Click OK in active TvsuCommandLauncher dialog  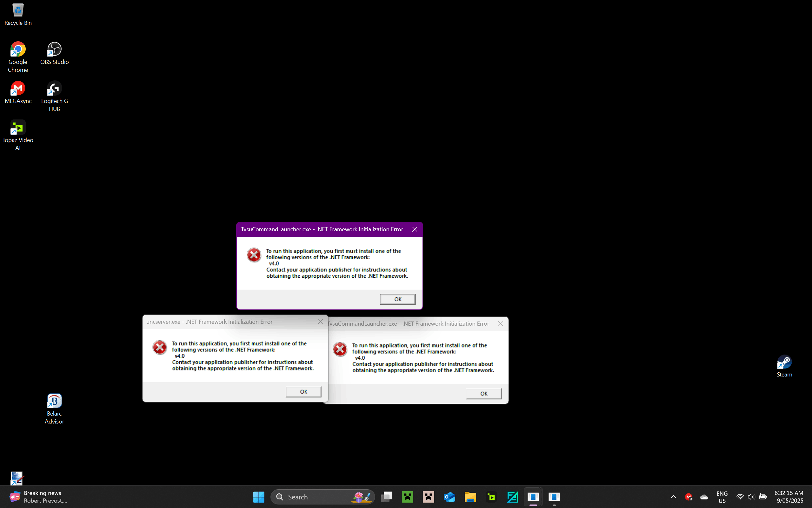pos(397,299)
